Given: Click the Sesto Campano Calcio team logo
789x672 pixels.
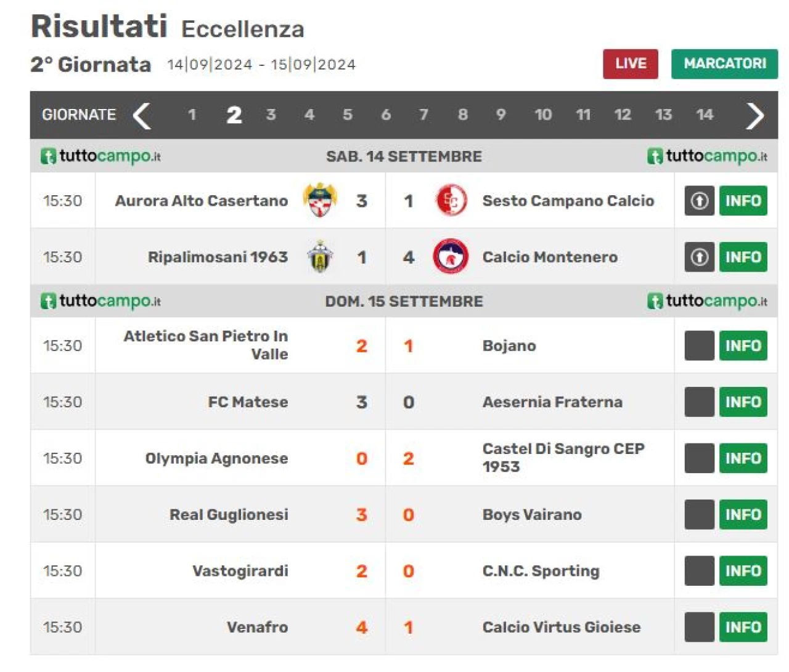Looking at the screenshot, I should pos(451,200).
